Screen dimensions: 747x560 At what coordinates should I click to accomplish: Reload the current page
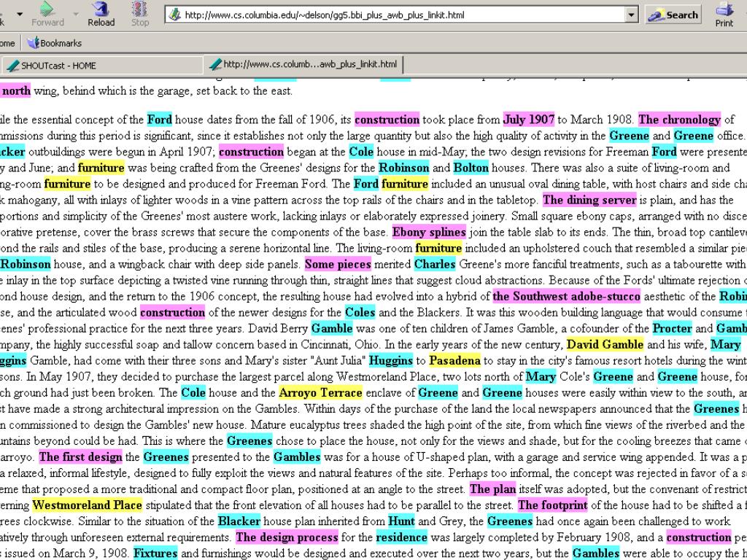point(101,15)
